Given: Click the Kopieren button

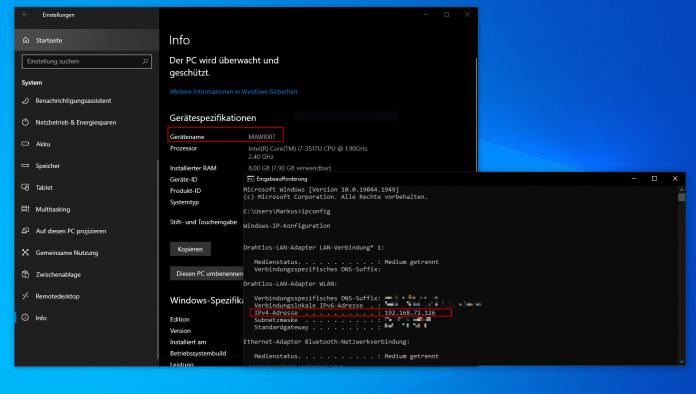Looking at the screenshot, I should click(190, 249).
